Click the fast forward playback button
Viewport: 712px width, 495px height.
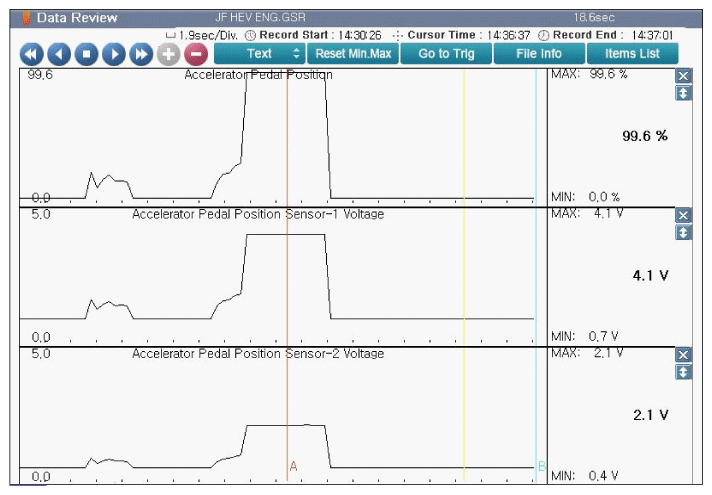[x=141, y=54]
